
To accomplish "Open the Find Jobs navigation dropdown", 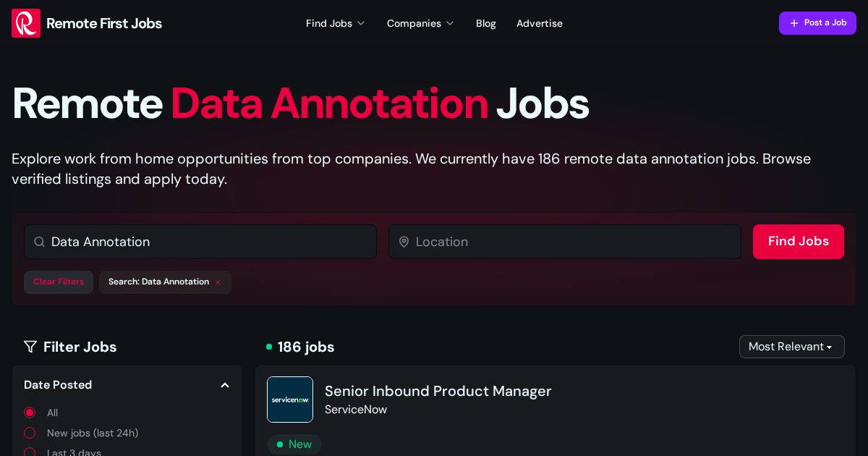I will click(x=336, y=23).
